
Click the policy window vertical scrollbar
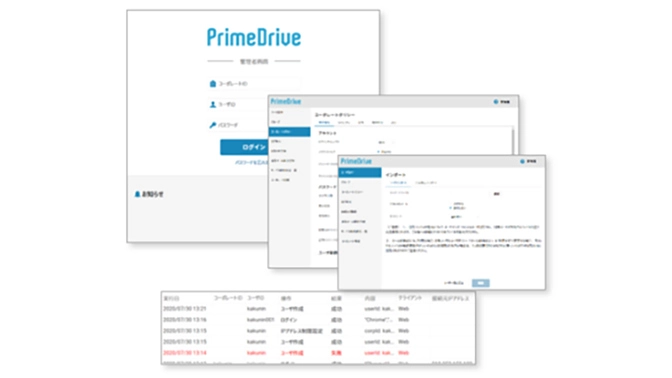point(513,141)
